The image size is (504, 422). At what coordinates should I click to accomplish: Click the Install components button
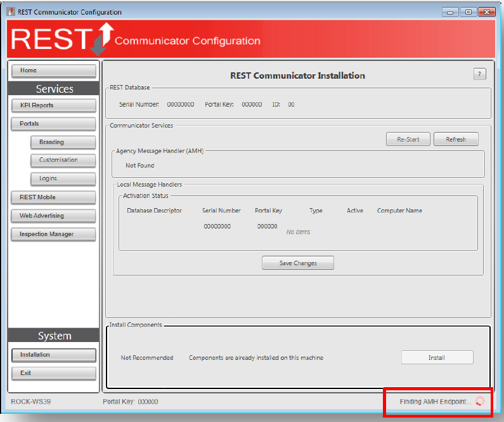(x=437, y=357)
